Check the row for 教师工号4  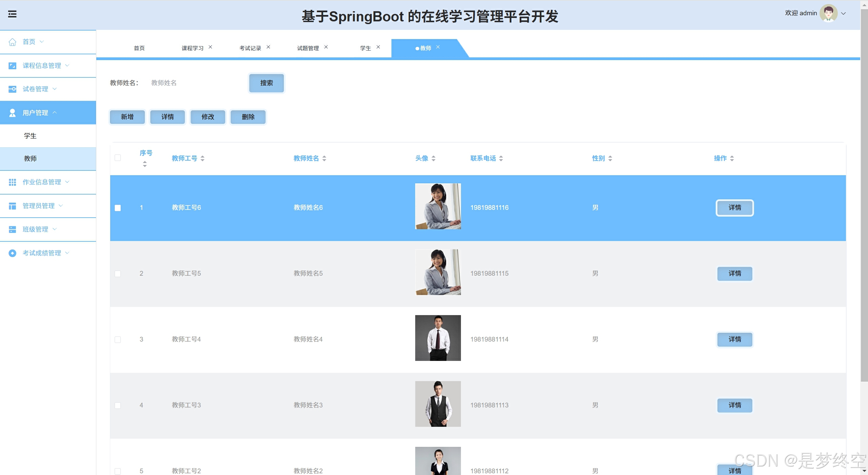click(x=118, y=340)
